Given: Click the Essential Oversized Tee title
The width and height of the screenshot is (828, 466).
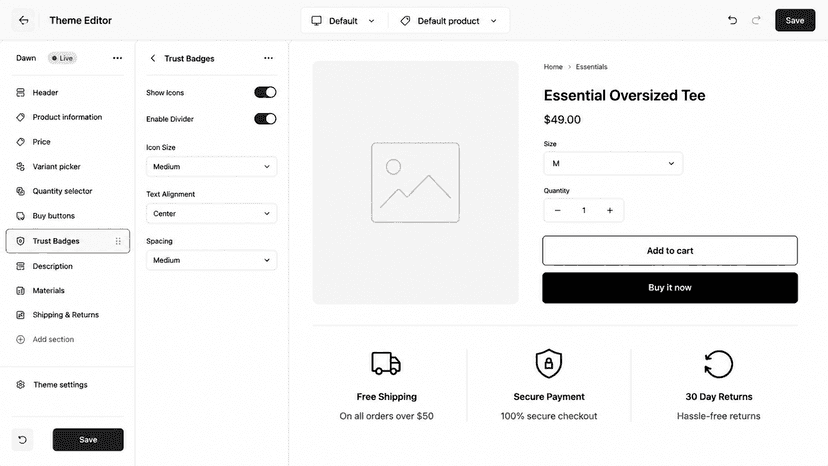Looking at the screenshot, I should tap(624, 95).
